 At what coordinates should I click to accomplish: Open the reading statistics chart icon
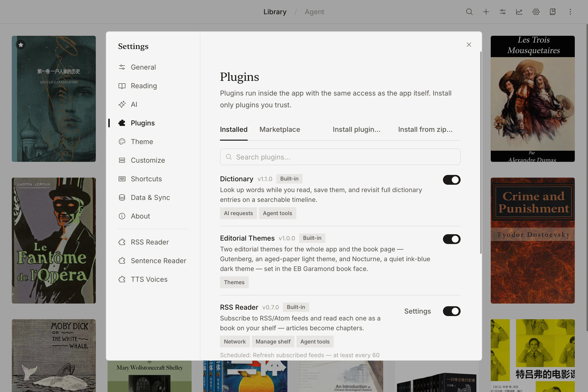[x=519, y=12]
